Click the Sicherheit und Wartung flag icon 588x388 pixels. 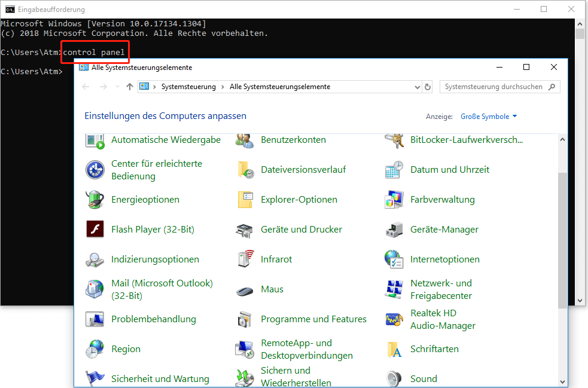(95, 378)
